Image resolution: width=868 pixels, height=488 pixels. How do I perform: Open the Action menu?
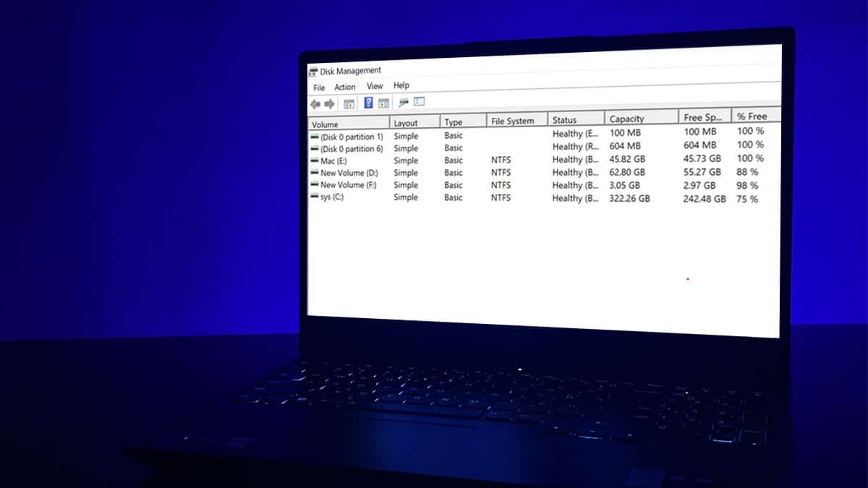coord(344,86)
